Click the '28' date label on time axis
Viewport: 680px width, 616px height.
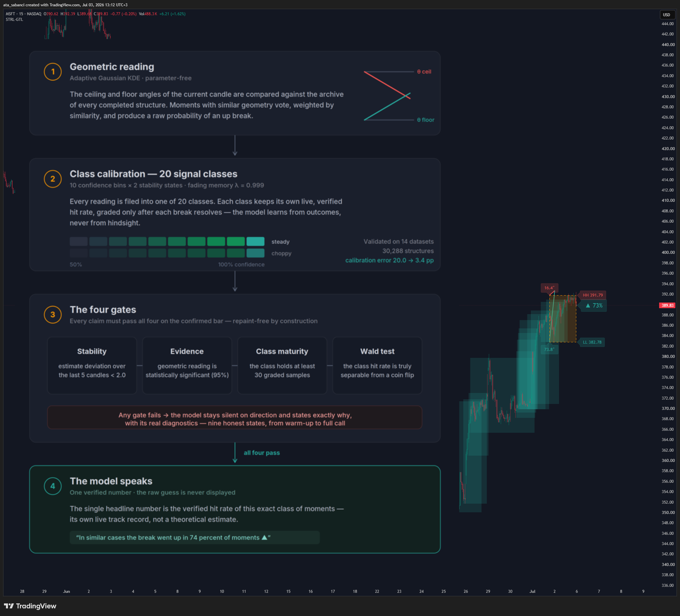[22, 591]
